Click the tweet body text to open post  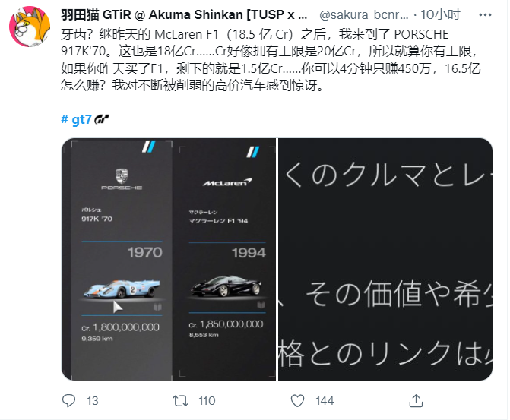[x=270, y=60]
